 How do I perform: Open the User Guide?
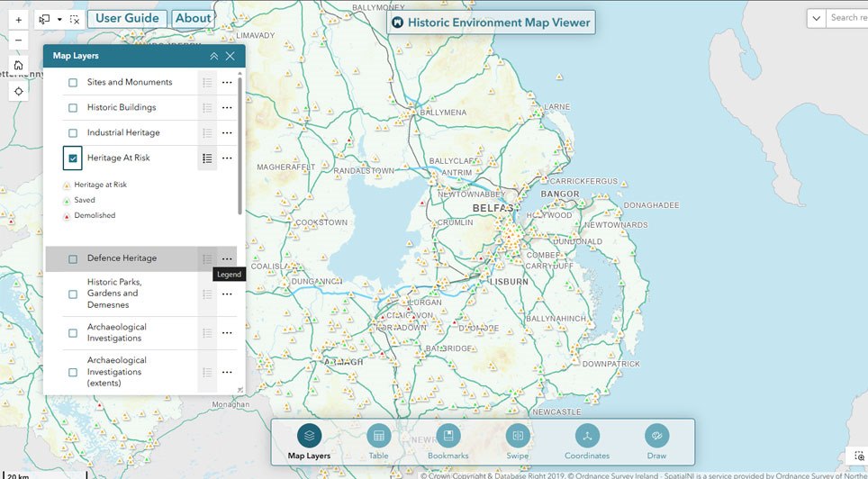127,18
